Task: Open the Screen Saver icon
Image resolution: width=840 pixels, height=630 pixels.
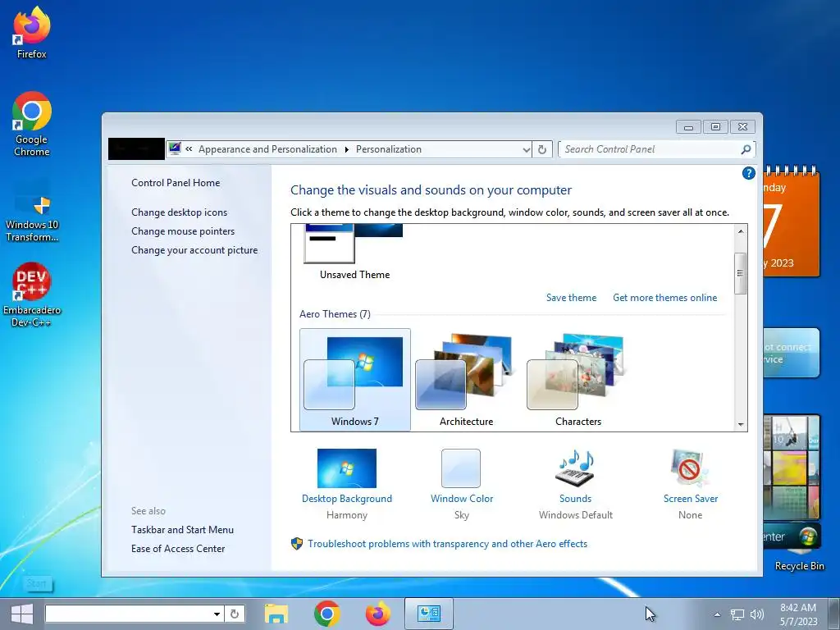Action: (690, 468)
